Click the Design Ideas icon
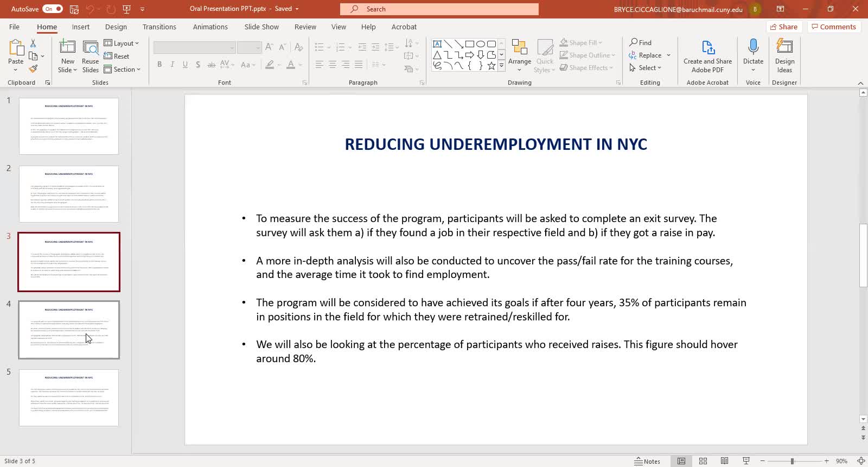 [784, 47]
